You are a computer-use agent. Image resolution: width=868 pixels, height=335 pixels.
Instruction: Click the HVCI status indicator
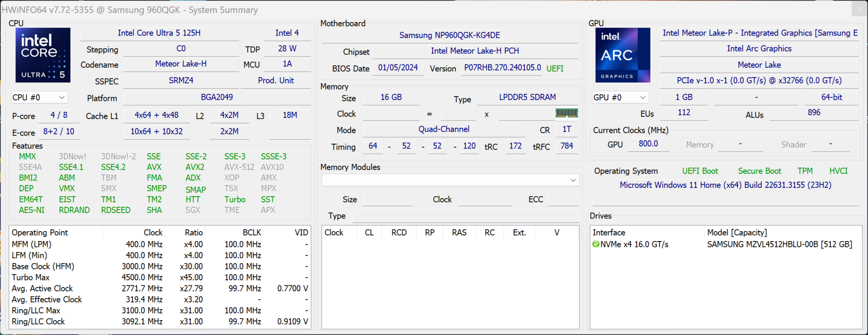click(x=839, y=171)
